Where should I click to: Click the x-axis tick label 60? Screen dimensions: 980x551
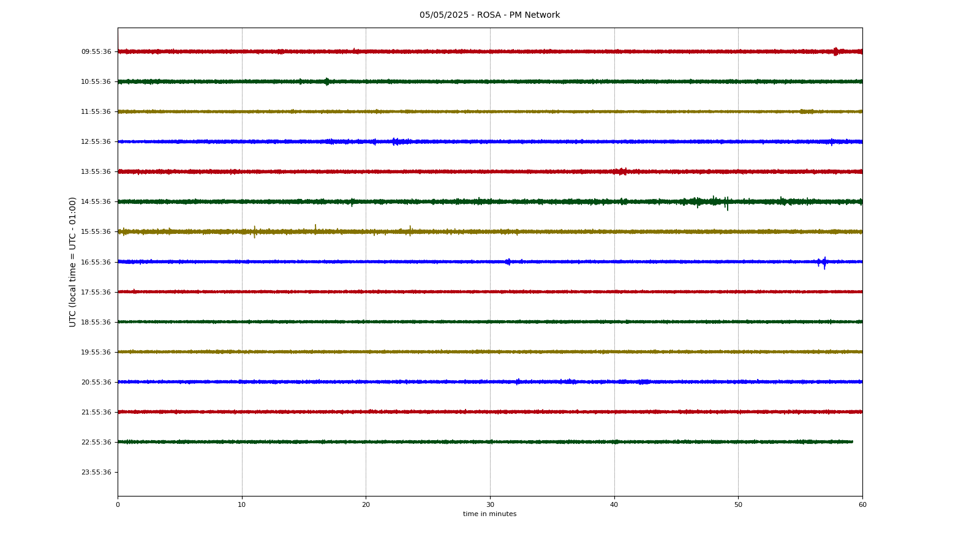[x=862, y=505]
